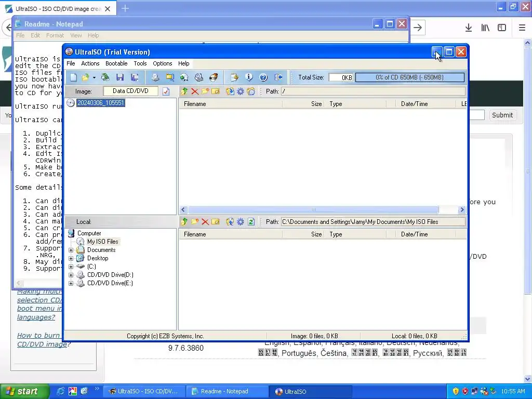532x399 pixels.
Task: Click the Reopen image toolbar icon
Action: tap(105, 77)
